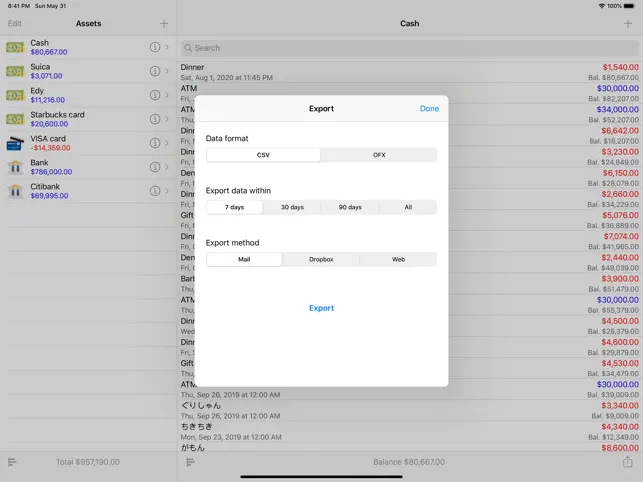Open info for the VISA card
Image resolution: width=643 pixels, height=482 pixels.
point(155,143)
